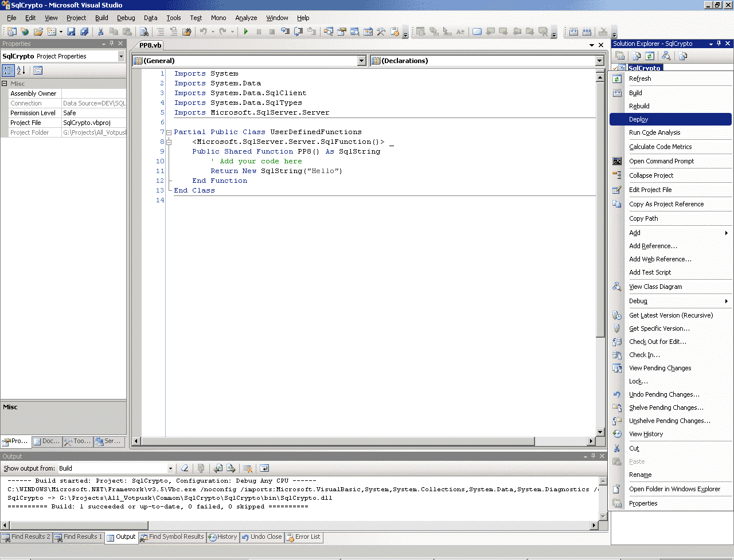Toggle auto-hide pin on Solution Explorer

[719, 44]
